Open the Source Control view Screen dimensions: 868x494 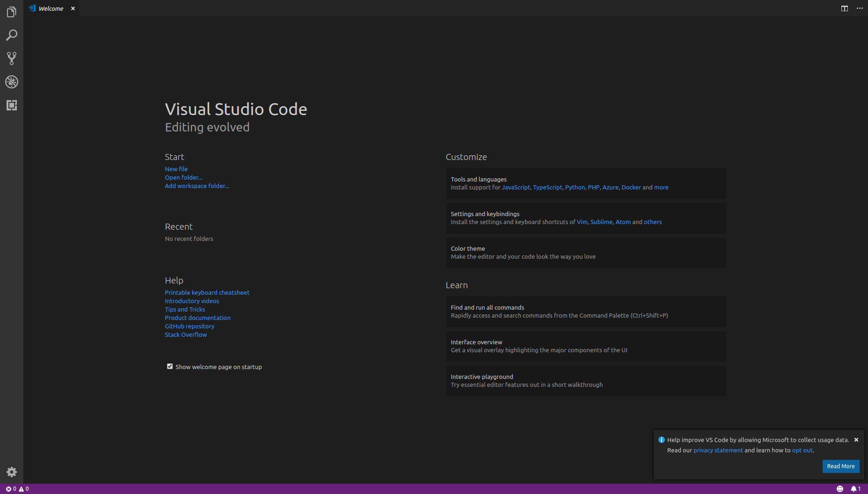pos(12,58)
